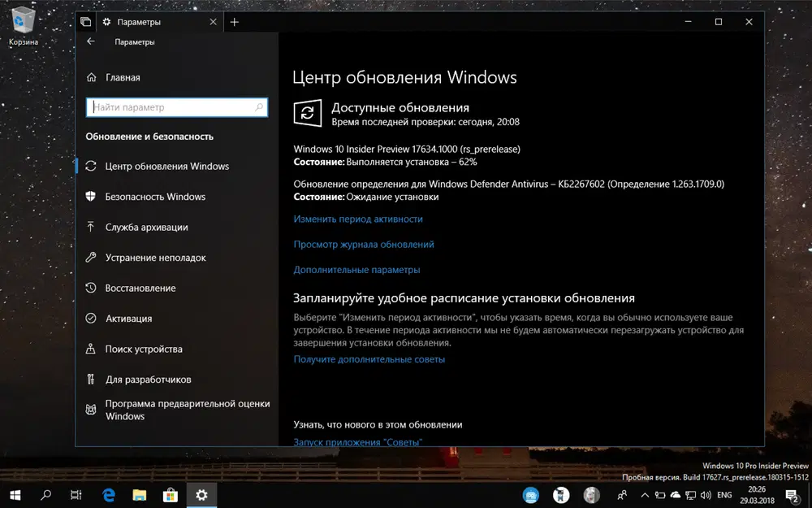Viewport: 812px width, 508px height.
Task: Launch Microsoft Edge from taskbar
Action: [x=108, y=495]
